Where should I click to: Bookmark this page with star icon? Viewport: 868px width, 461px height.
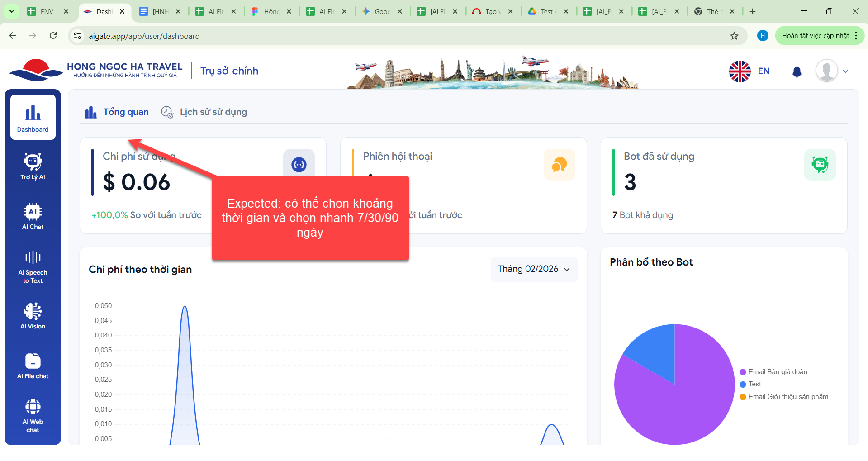click(734, 36)
